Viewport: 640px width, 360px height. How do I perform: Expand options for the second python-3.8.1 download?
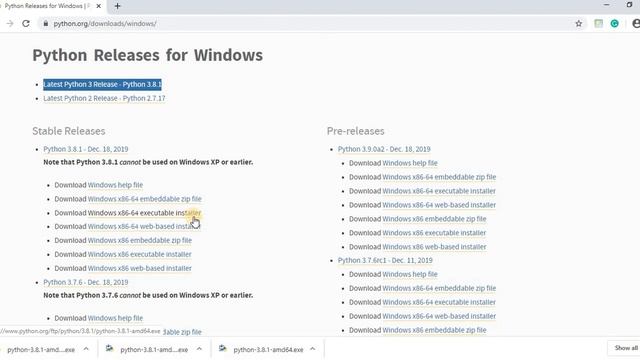point(199,349)
